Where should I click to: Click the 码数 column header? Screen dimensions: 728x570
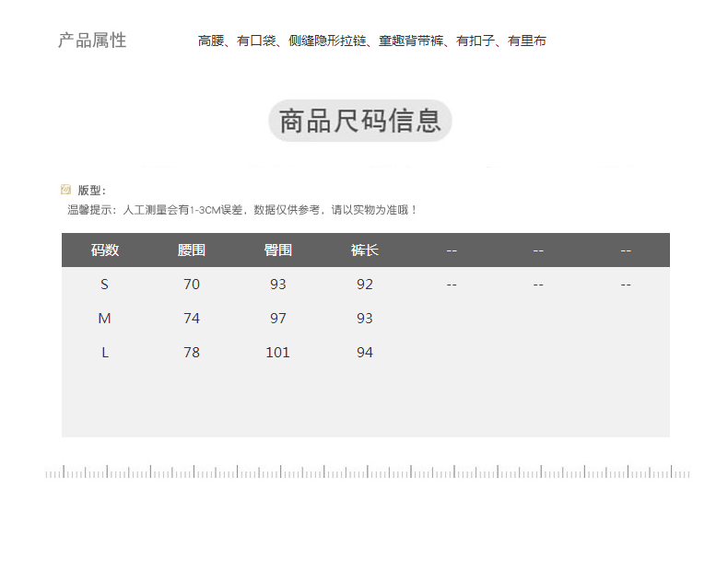click(x=105, y=250)
